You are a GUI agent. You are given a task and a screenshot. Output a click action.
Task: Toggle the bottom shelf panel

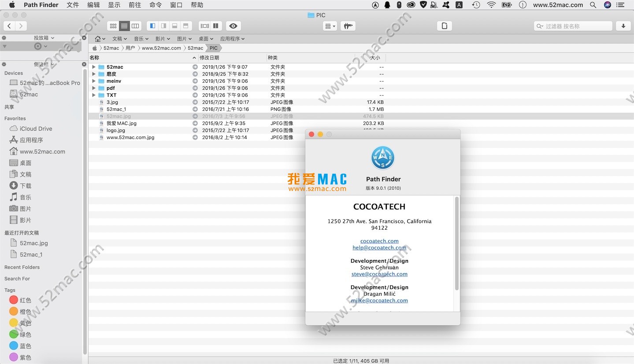tap(174, 26)
